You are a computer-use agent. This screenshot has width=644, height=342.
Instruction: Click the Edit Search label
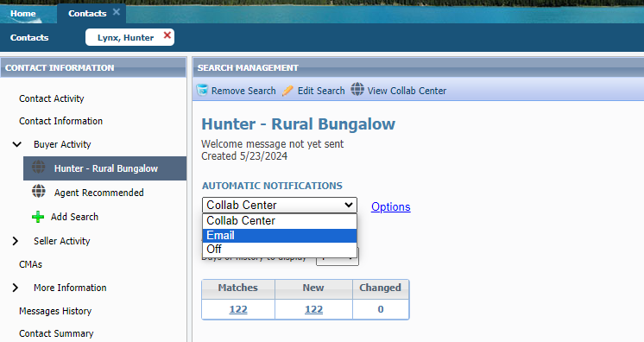[x=321, y=91]
